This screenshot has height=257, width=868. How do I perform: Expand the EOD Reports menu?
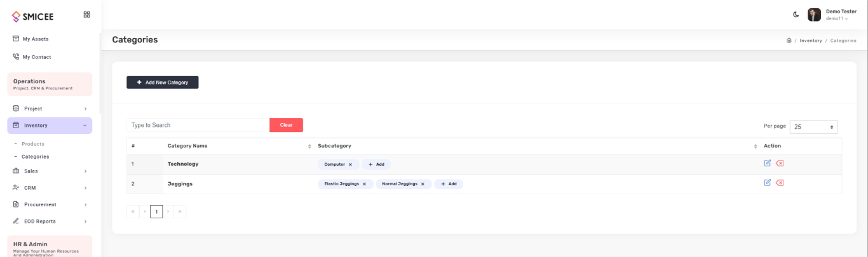click(x=50, y=221)
